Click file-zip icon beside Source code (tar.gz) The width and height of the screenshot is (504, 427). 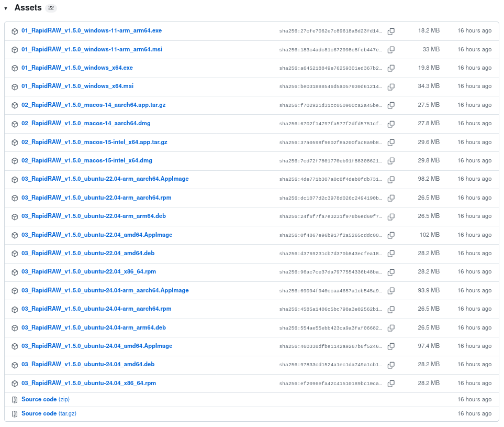15,414
